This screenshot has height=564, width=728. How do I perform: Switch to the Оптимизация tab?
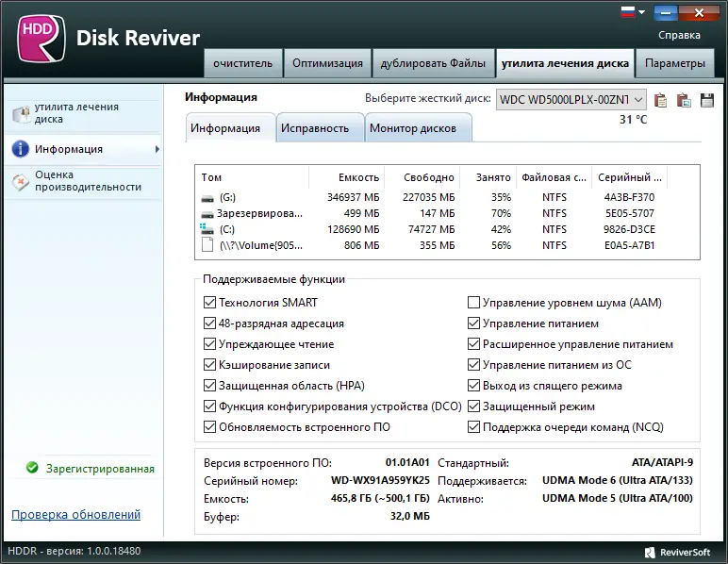pyautogui.click(x=327, y=63)
